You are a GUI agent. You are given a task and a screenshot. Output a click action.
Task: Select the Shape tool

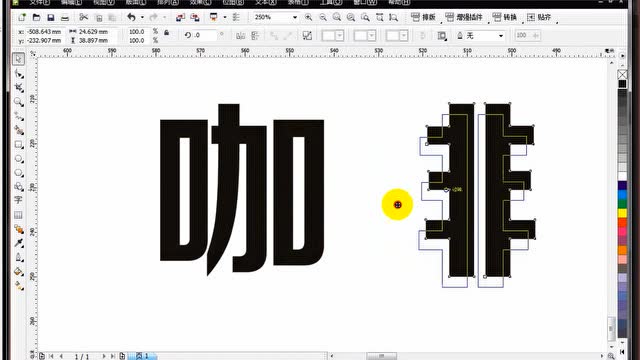tap(18, 74)
